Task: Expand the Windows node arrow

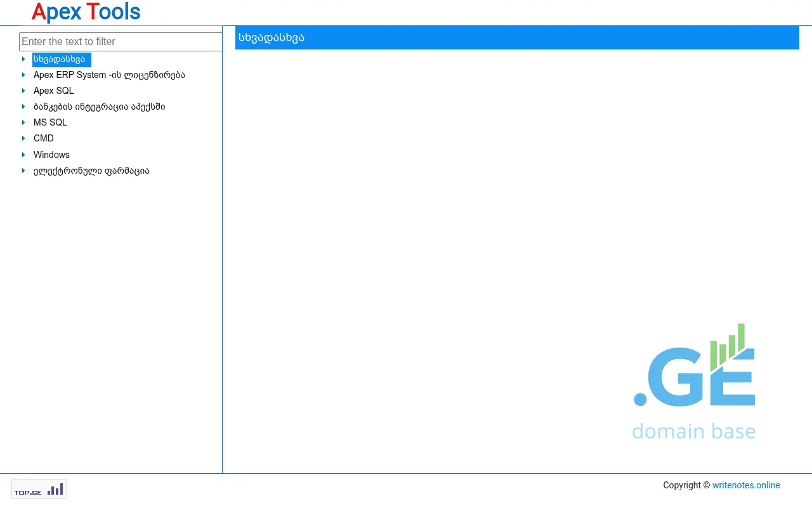Action: tap(23, 155)
